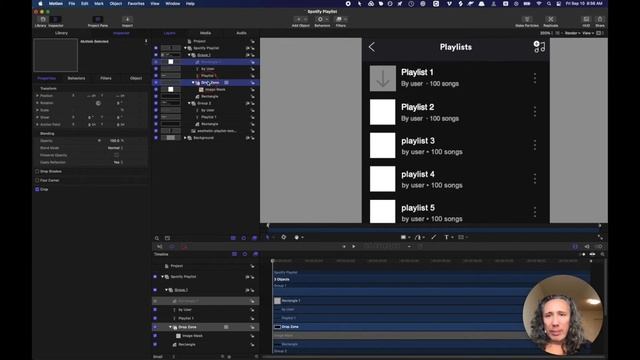Expand the Background group in Layers

185,138
